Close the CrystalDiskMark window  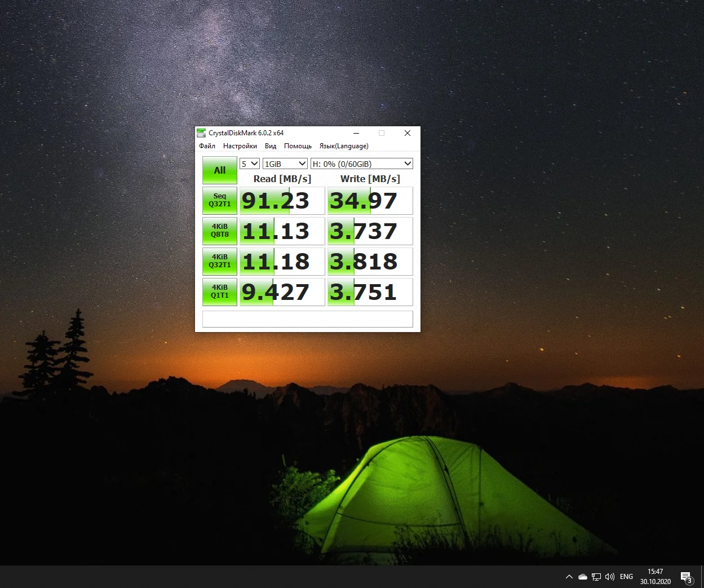click(x=408, y=133)
